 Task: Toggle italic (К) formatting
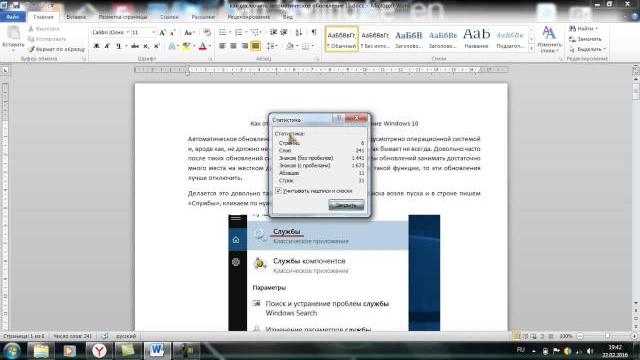click(107, 46)
